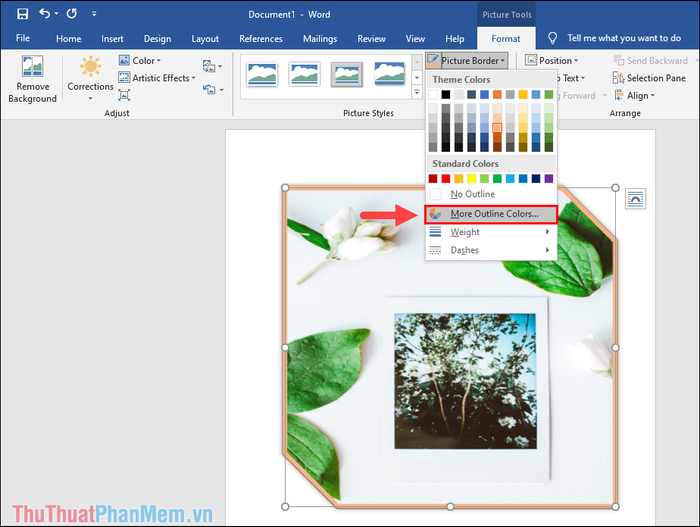This screenshot has width=700, height=527.
Task: Open the Weight submenu
Action: (x=465, y=232)
